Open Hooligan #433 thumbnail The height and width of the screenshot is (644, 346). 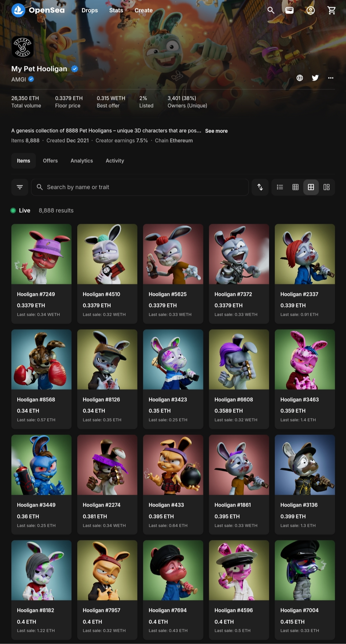coord(173,465)
